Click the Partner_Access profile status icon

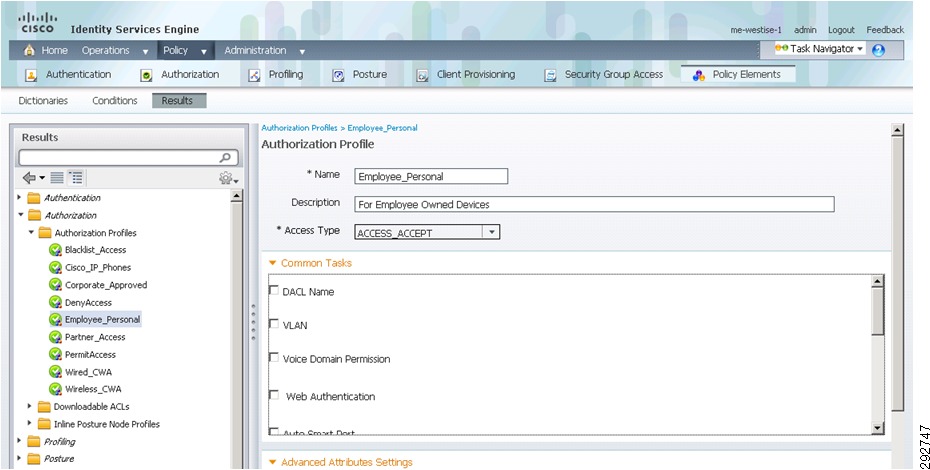click(55, 337)
